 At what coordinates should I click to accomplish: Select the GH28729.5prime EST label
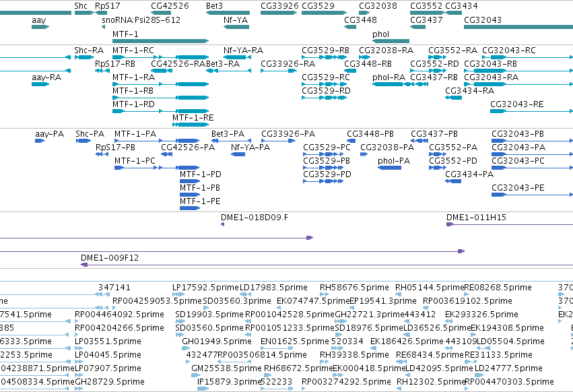pos(110,382)
